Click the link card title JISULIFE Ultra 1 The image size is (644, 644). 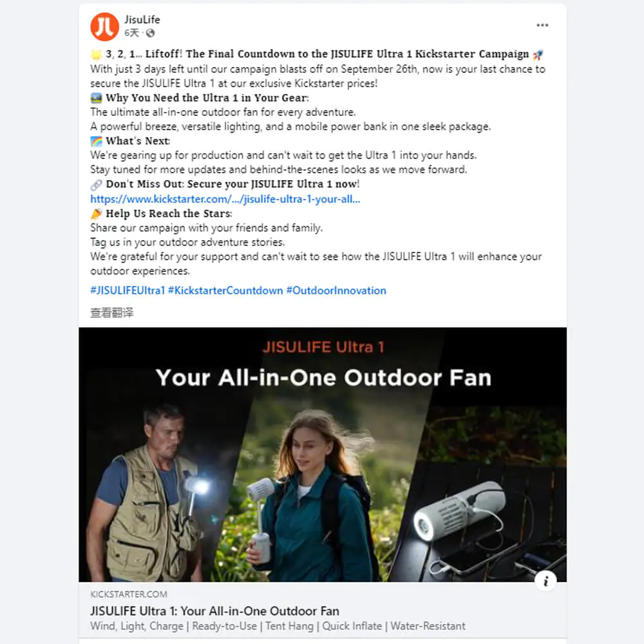(215, 611)
